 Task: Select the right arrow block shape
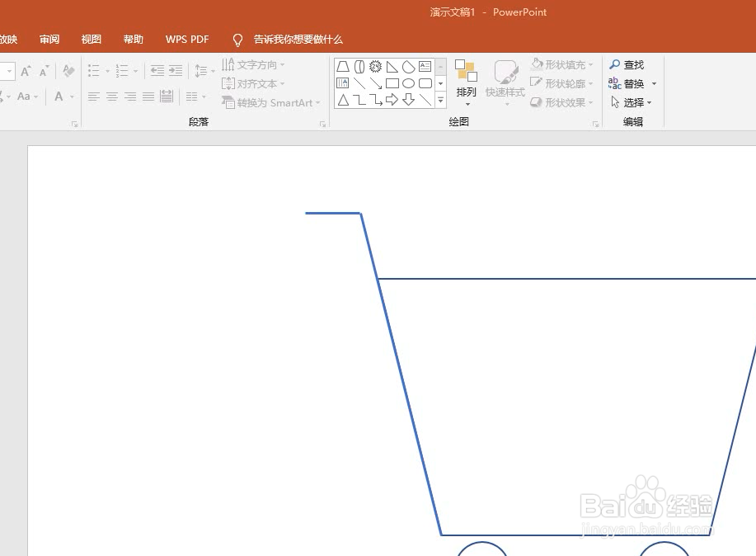392,100
